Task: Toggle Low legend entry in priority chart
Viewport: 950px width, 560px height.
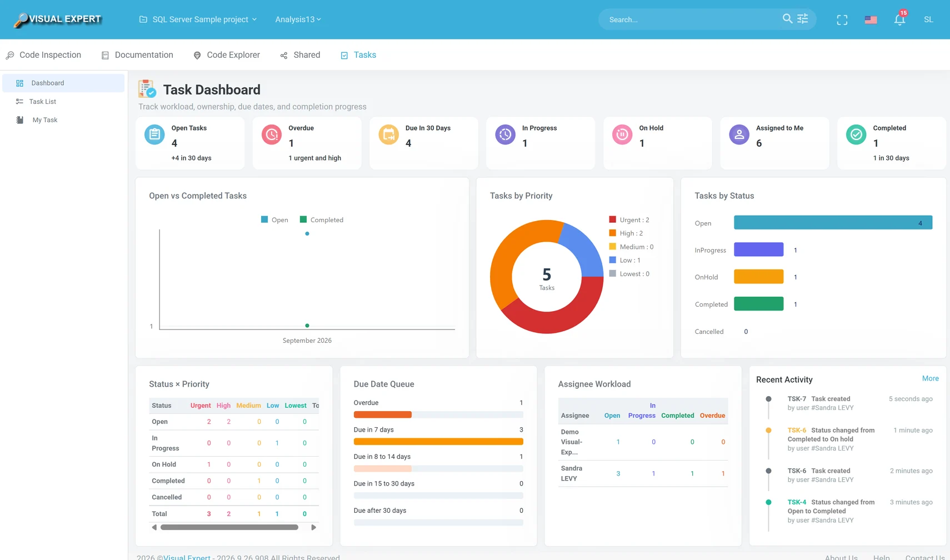Action: [x=625, y=260]
